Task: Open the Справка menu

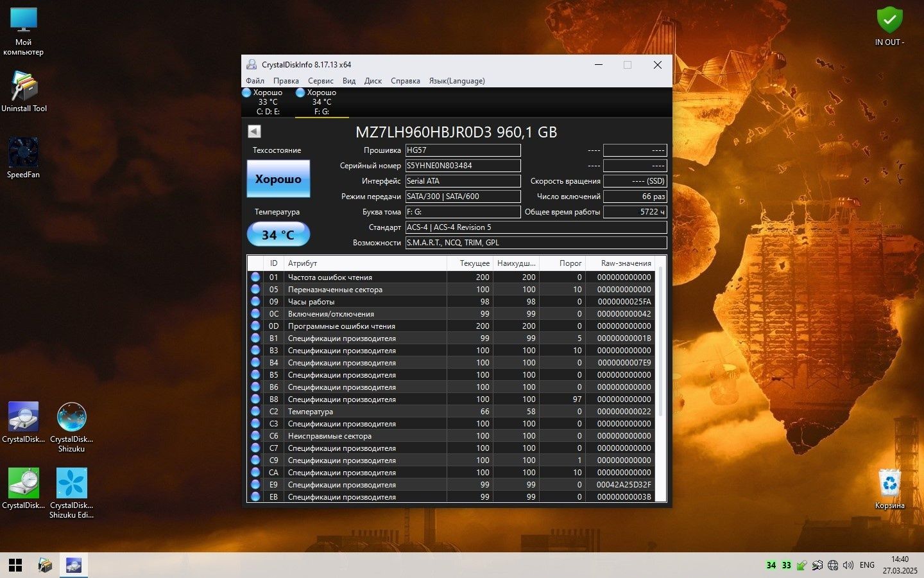Action: (406, 81)
